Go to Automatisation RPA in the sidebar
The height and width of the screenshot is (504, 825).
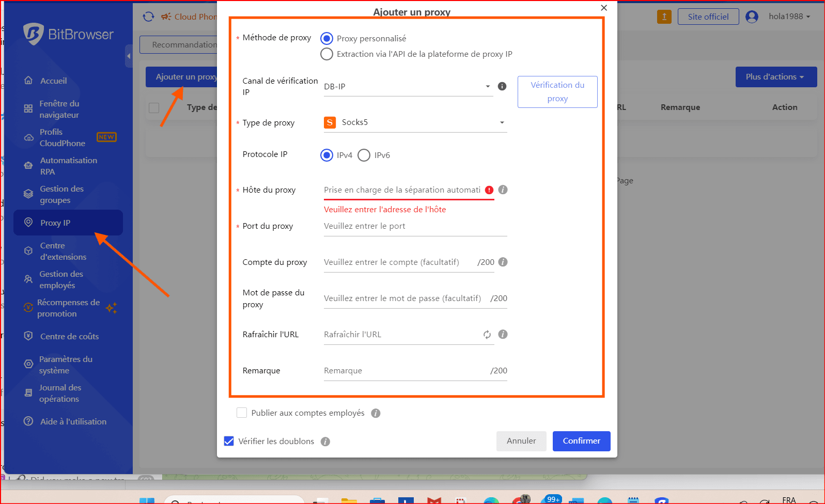(68, 166)
